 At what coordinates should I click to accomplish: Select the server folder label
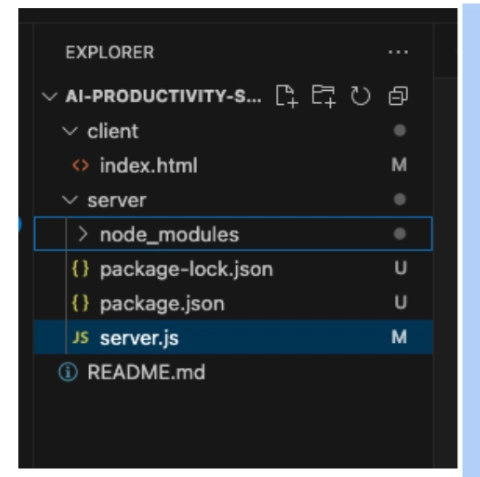[x=117, y=200]
